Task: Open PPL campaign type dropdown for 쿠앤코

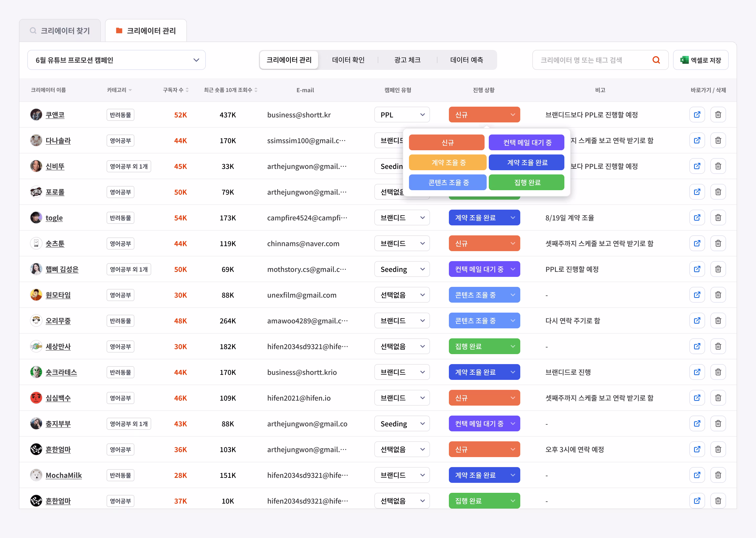Action: click(x=402, y=115)
